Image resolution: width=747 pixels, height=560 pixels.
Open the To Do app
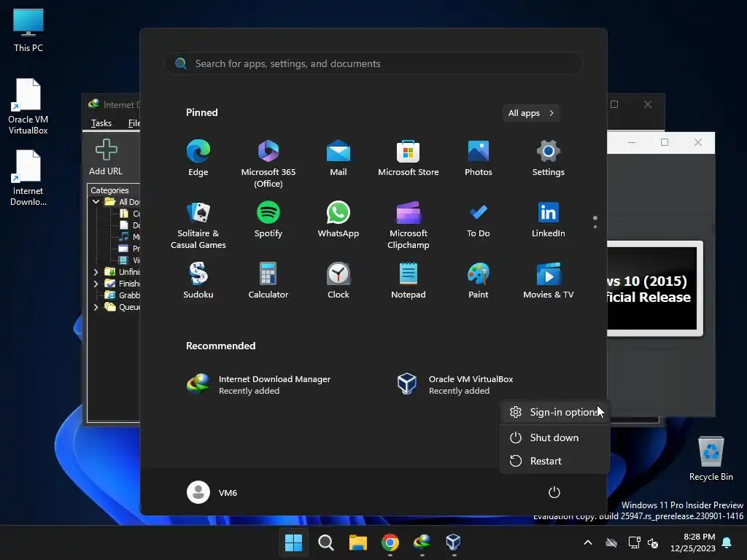[479, 219]
